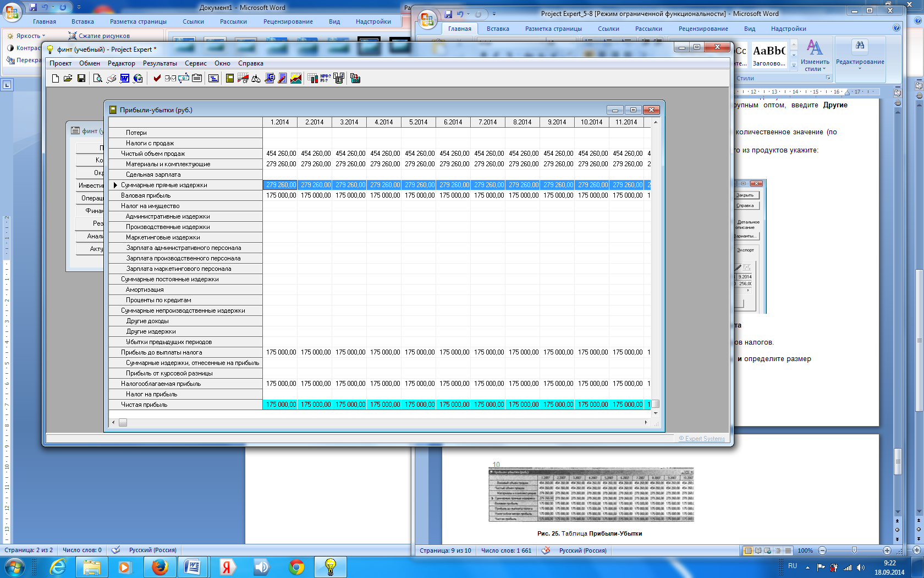
Task: Open the colored area chart icon
Action: 296,79
